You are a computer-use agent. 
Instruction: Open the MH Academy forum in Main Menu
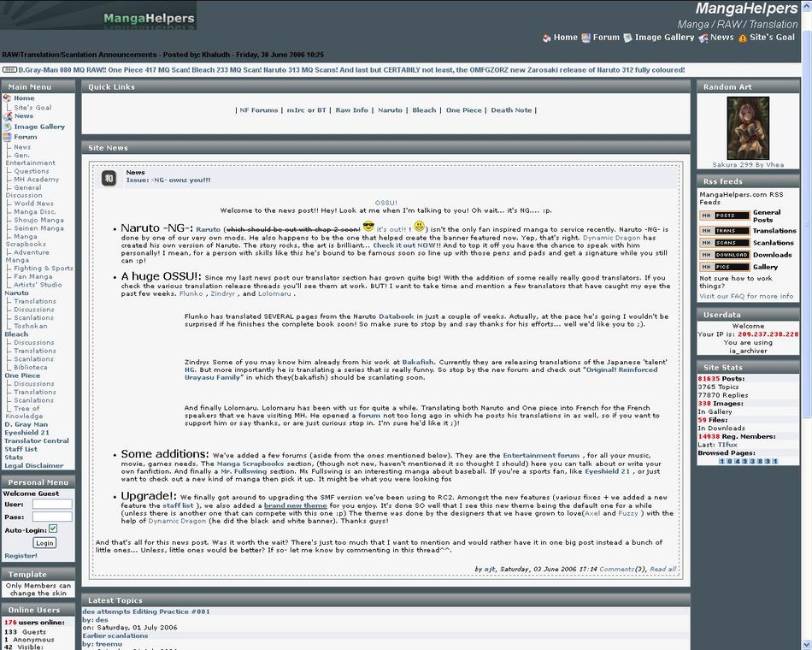pyautogui.click(x=36, y=180)
